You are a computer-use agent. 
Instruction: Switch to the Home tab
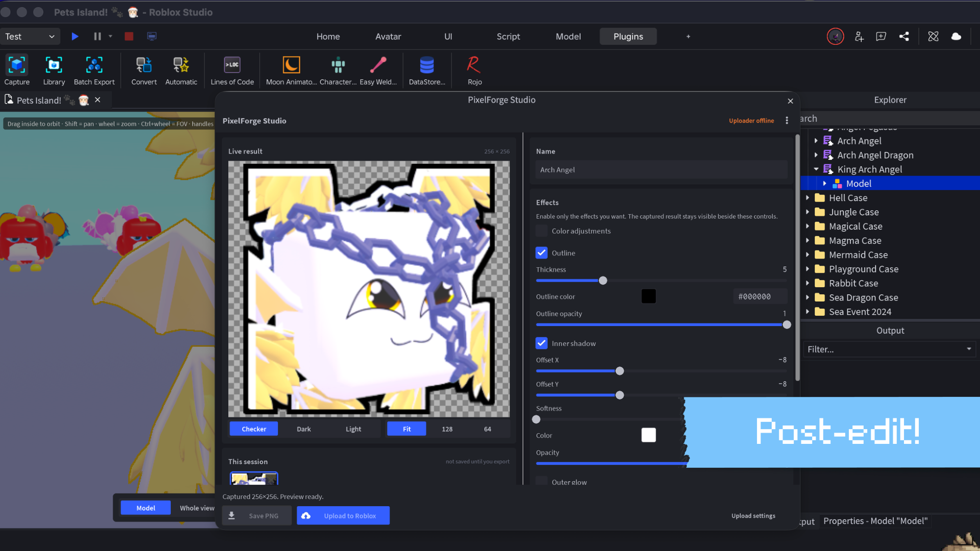328,36
